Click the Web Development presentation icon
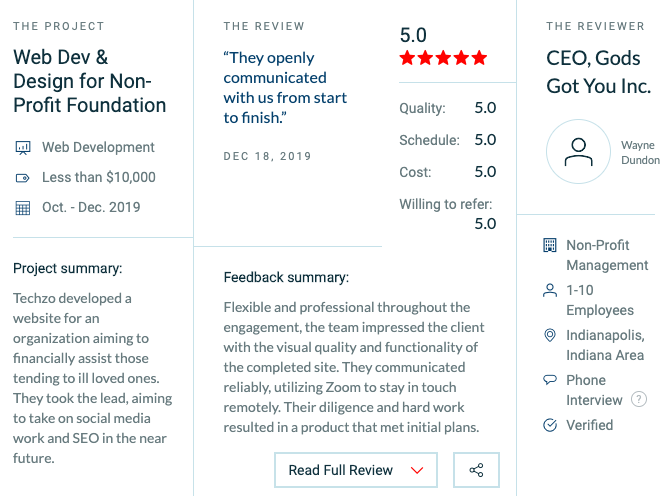 click(x=23, y=147)
